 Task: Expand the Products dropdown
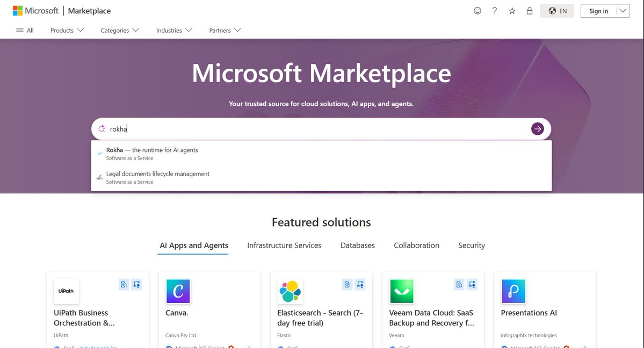(x=67, y=30)
